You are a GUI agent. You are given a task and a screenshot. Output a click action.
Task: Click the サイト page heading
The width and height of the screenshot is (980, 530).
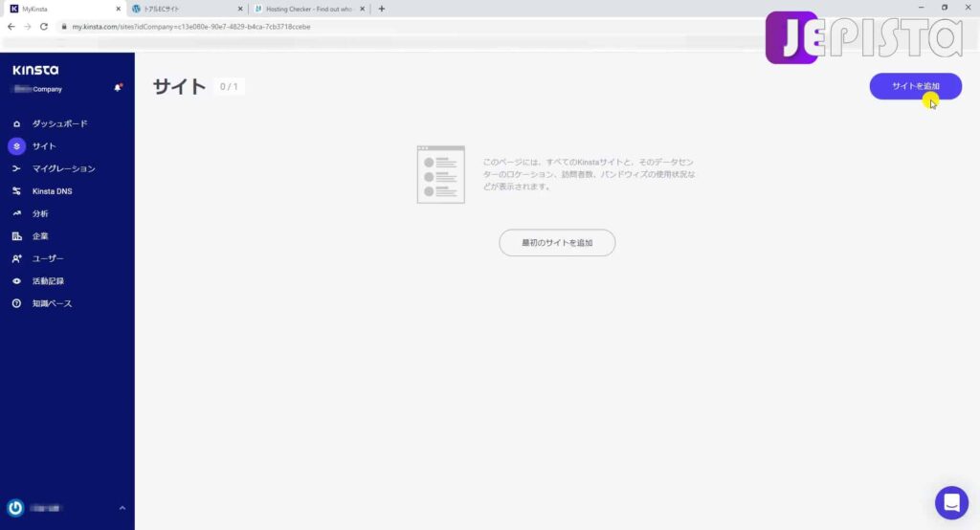point(179,86)
